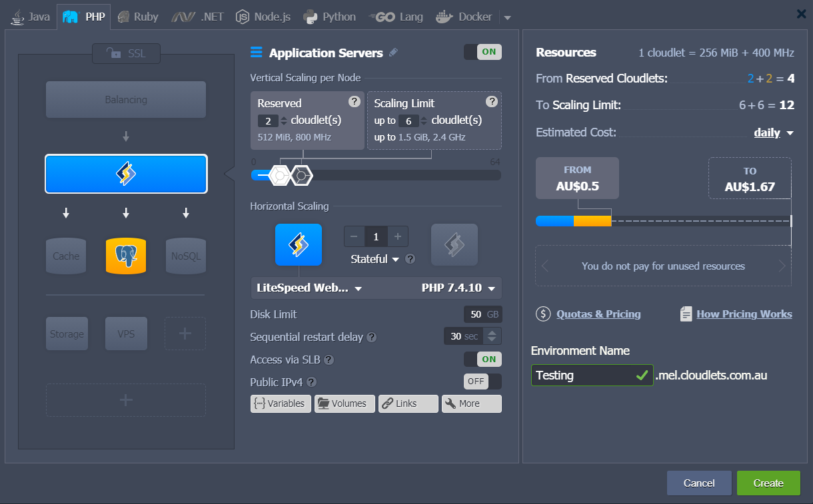Click the plus block beside VPS
813x504 pixels.
(185, 334)
